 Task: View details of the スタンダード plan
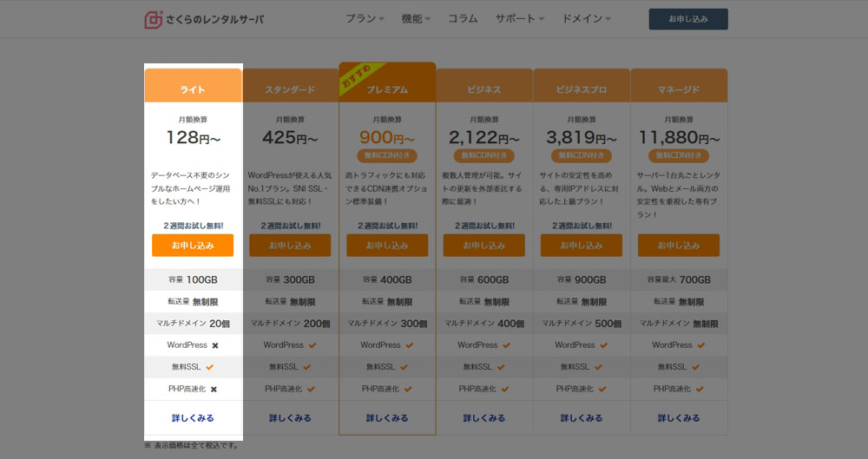coord(290,418)
